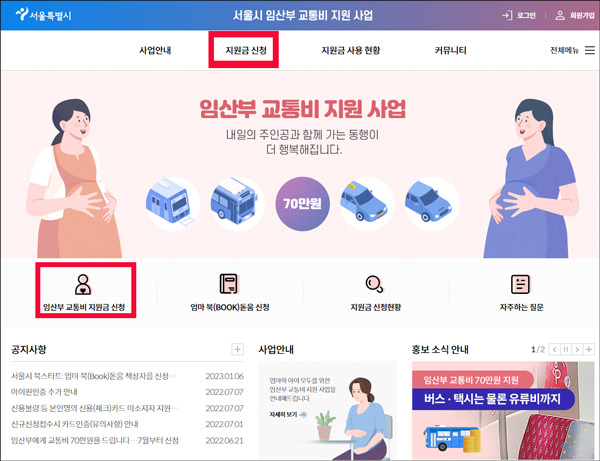Click the Seoul city logo
Screen dimensions: 600x461
pos(43,15)
